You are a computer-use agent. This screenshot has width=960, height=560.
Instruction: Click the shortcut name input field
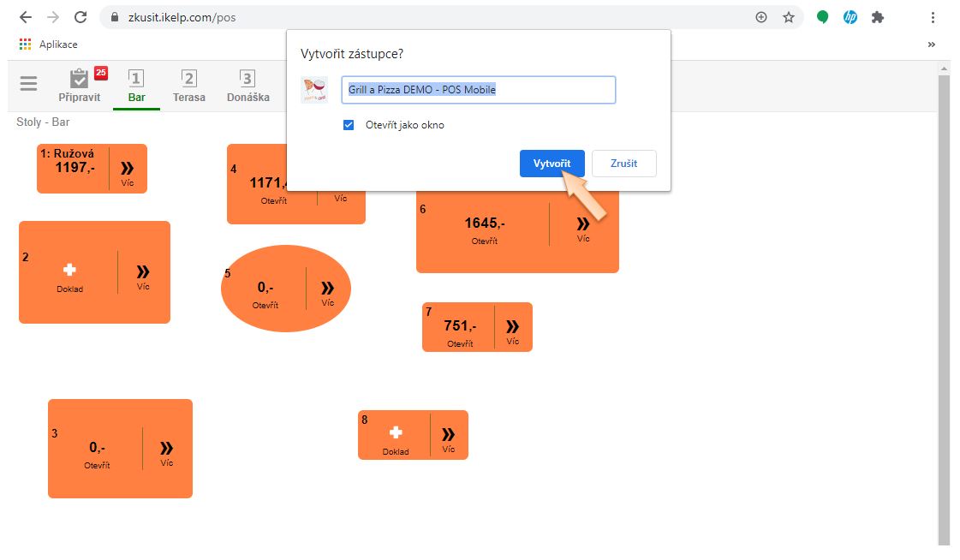[x=478, y=90]
